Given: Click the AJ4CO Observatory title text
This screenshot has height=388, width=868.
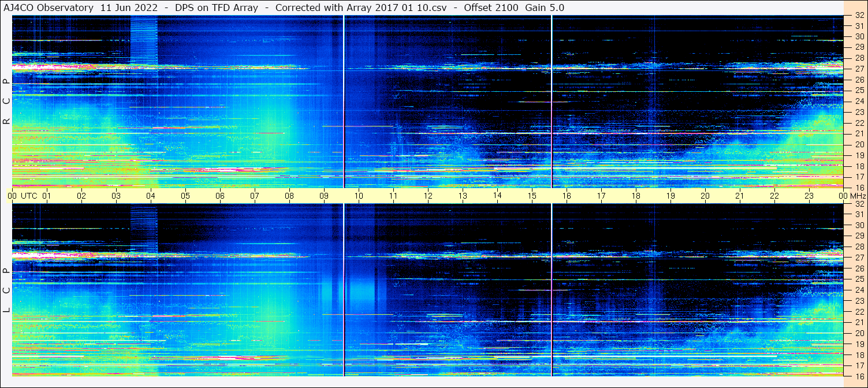Looking at the screenshot, I should pos(49,8).
